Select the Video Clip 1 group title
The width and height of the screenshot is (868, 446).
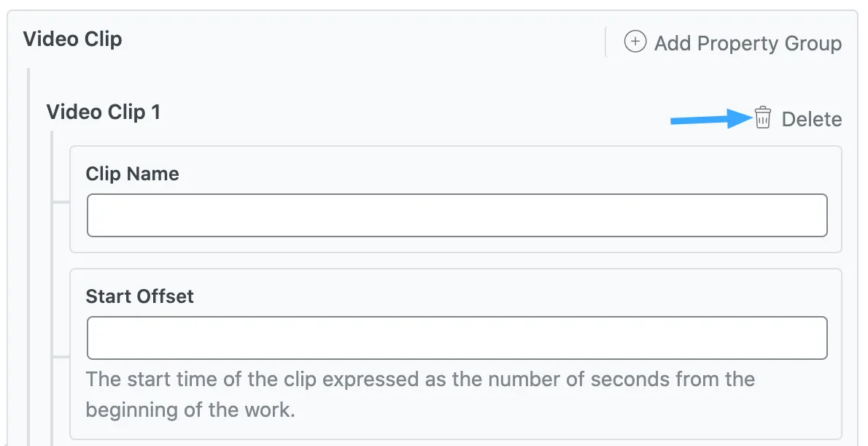103,112
